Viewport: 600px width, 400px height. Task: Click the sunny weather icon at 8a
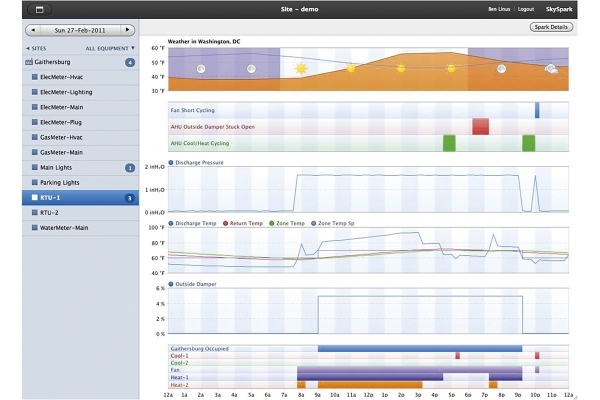(301, 69)
